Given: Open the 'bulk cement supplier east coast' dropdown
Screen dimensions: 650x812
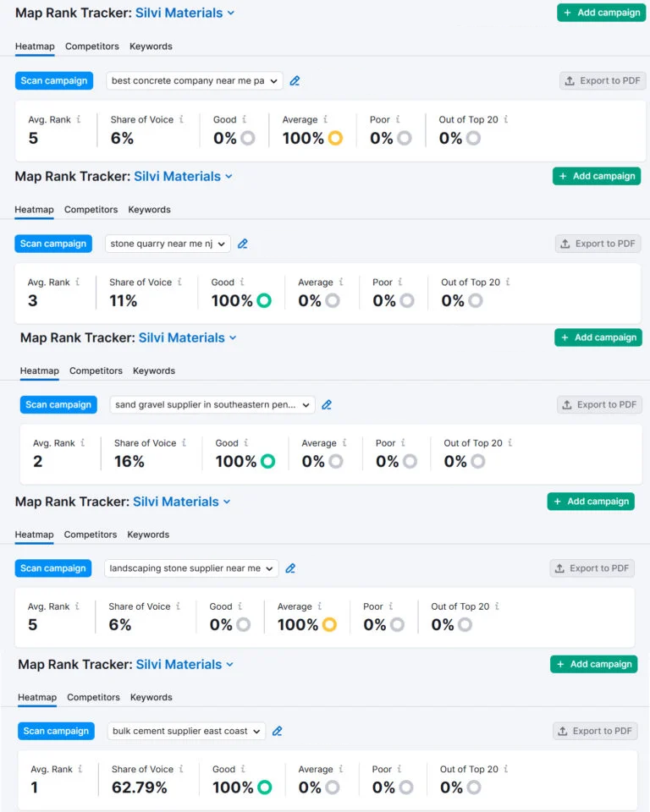Looking at the screenshot, I should pos(187,731).
